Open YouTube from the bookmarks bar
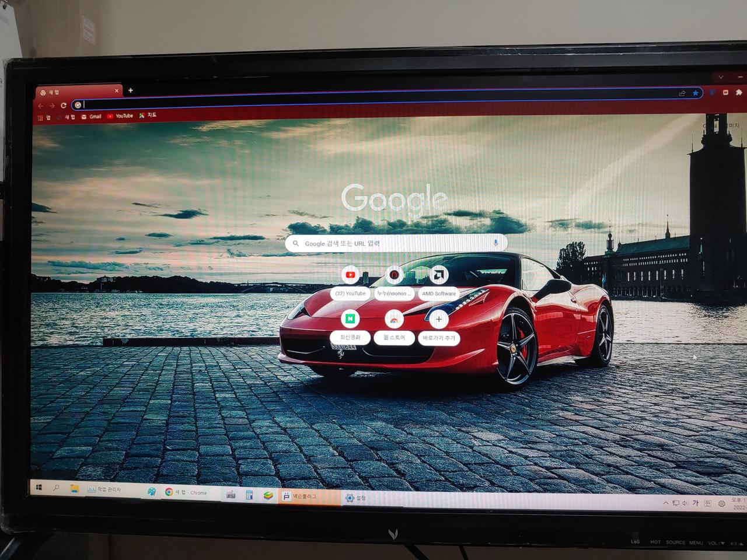 120,116
